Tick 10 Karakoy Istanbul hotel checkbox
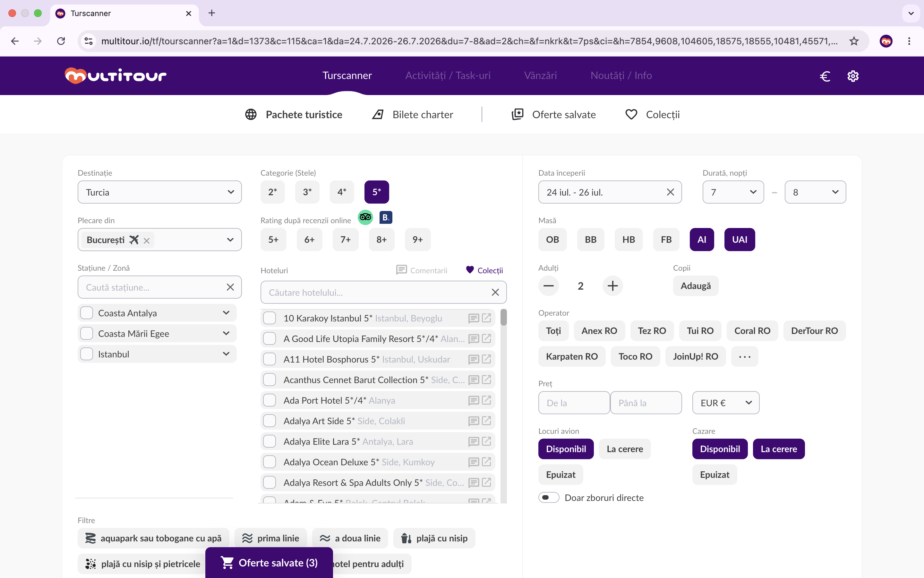The height and width of the screenshot is (578, 924). [x=269, y=318]
